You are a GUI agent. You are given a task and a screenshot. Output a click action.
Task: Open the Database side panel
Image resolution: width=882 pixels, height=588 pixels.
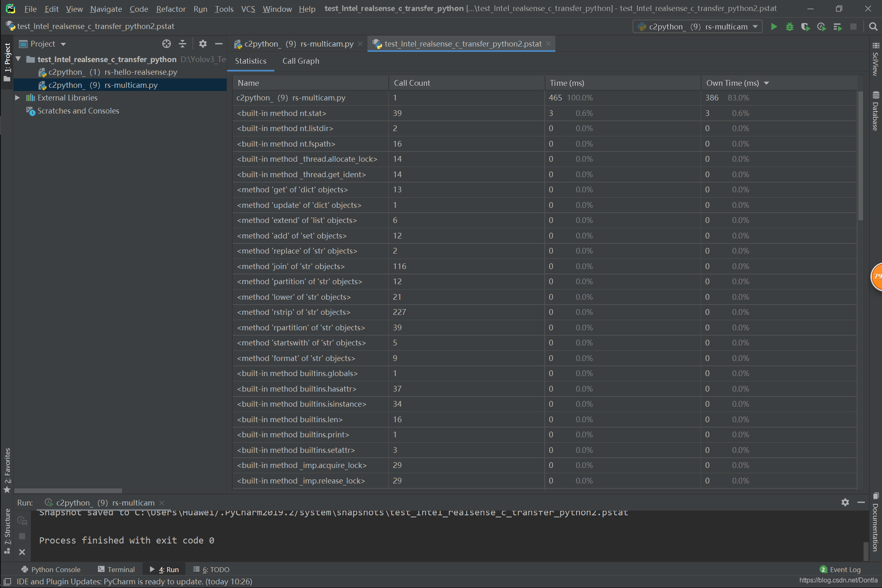point(875,111)
